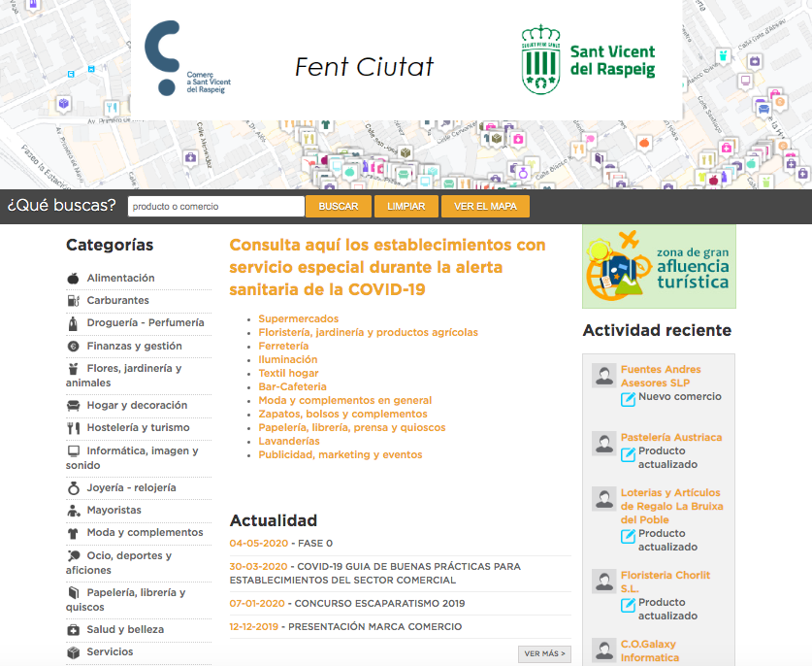Click the box icon beside Servicios
The width and height of the screenshot is (812, 666).
pyautogui.click(x=73, y=652)
